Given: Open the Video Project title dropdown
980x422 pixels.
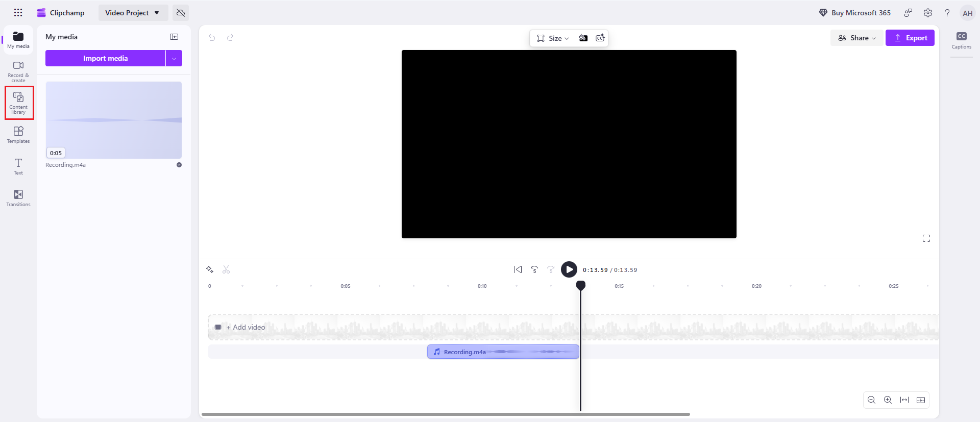Looking at the screenshot, I should click(133, 13).
